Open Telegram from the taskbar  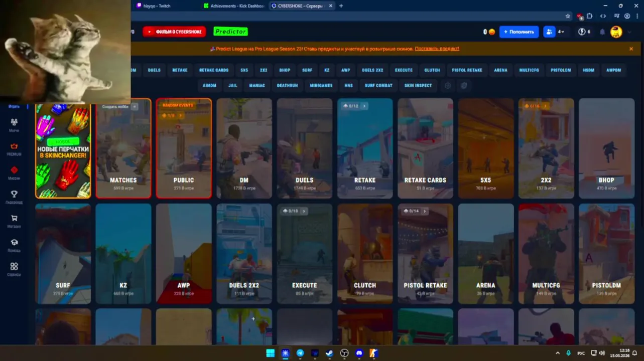tap(300, 353)
